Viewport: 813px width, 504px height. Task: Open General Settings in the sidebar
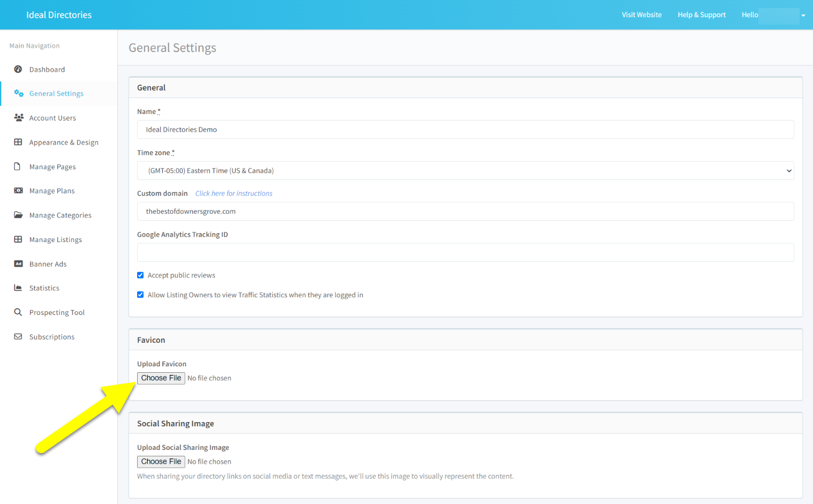(x=56, y=94)
